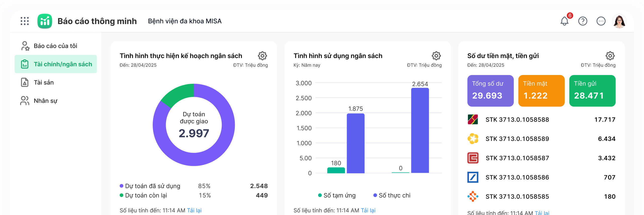Click bank logo for account STK 3713.0.1058589

pos(473,139)
